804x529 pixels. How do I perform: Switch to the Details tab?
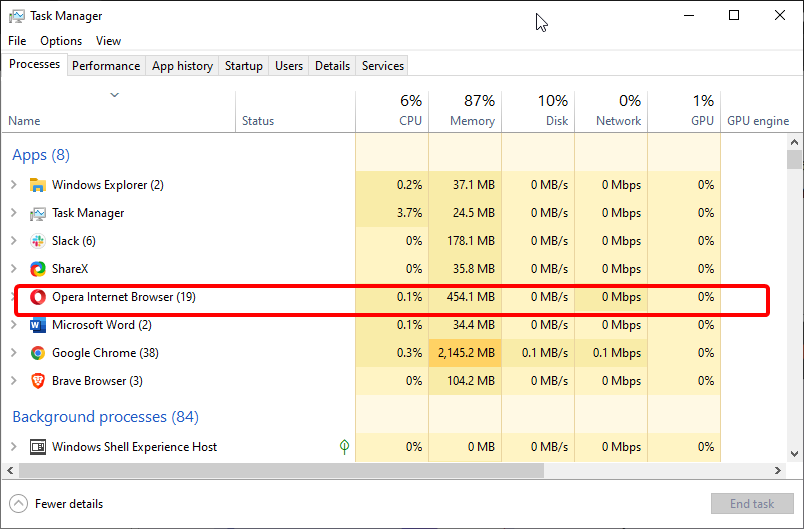point(332,66)
